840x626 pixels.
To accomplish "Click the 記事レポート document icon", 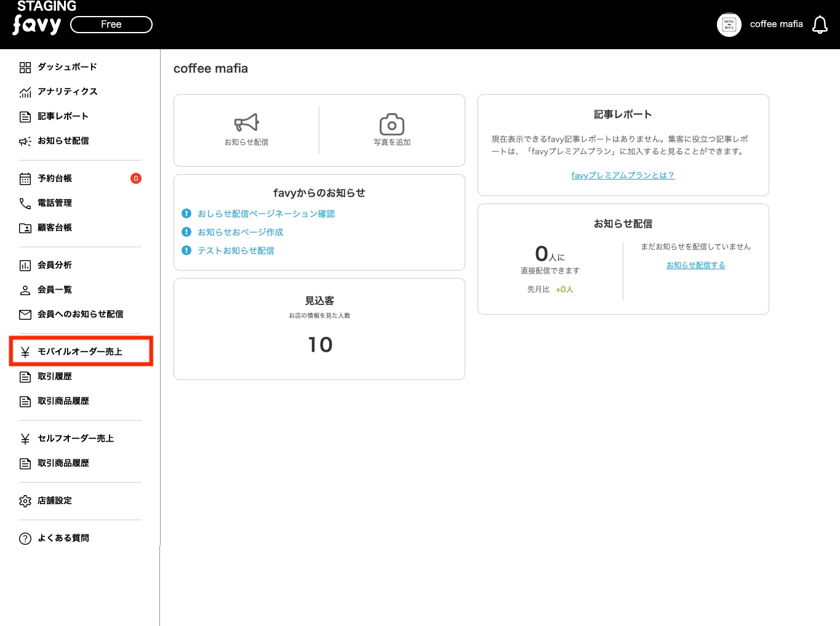I will point(25,117).
